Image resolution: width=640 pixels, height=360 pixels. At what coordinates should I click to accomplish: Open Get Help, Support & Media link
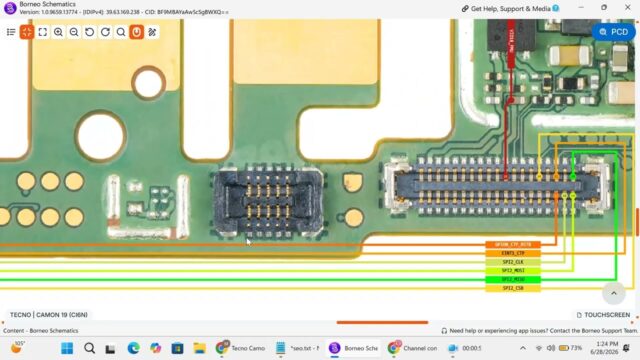coord(510,9)
